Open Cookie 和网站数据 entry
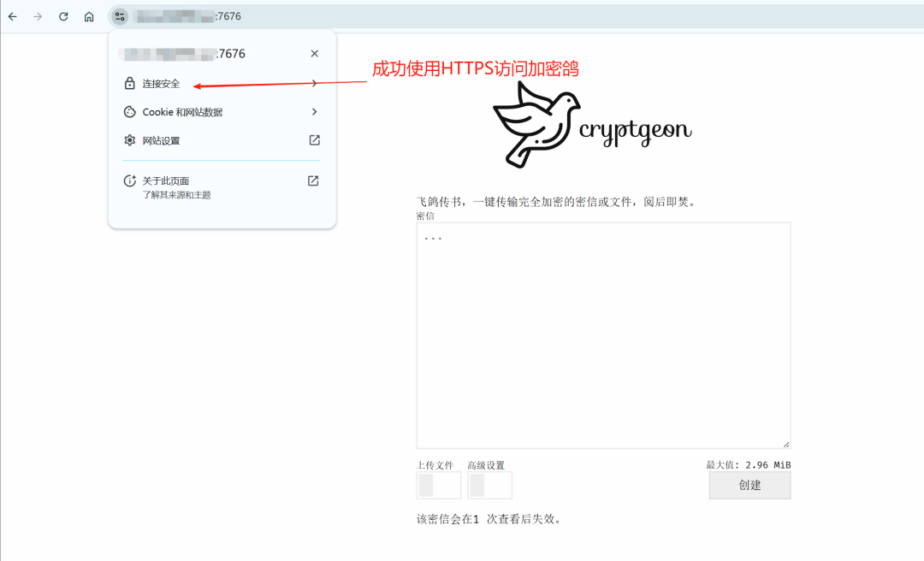This screenshot has height=561, width=924. [222, 112]
